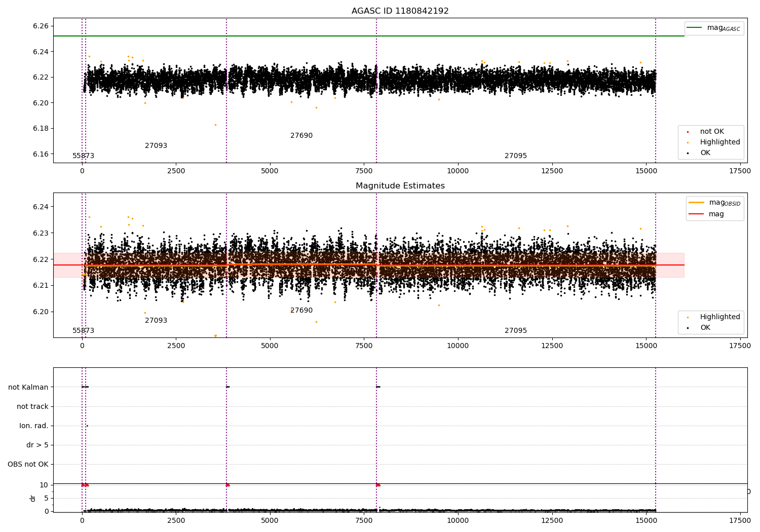This screenshot has width=760, height=532.
Task: Click the 6.26 tick on the top plot
Action: coord(41,26)
